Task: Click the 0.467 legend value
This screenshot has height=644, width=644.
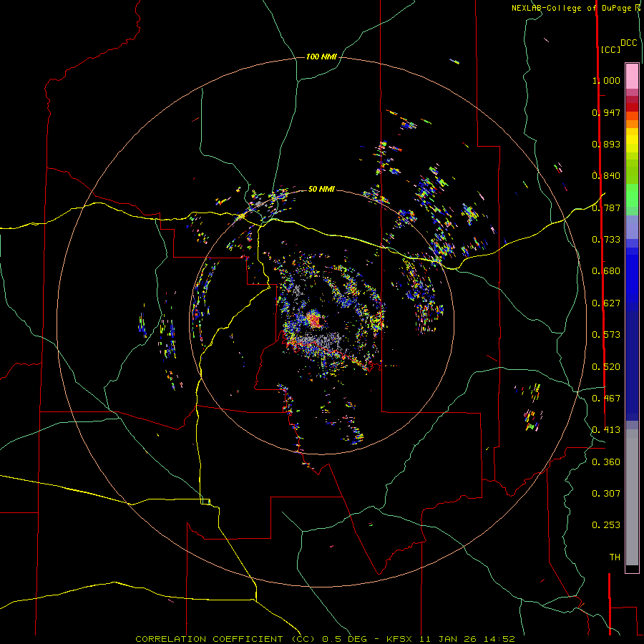Action: click(x=606, y=399)
